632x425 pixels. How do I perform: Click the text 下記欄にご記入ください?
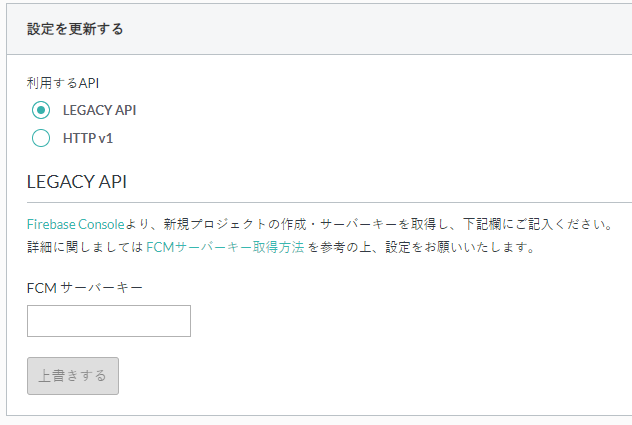point(537,224)
